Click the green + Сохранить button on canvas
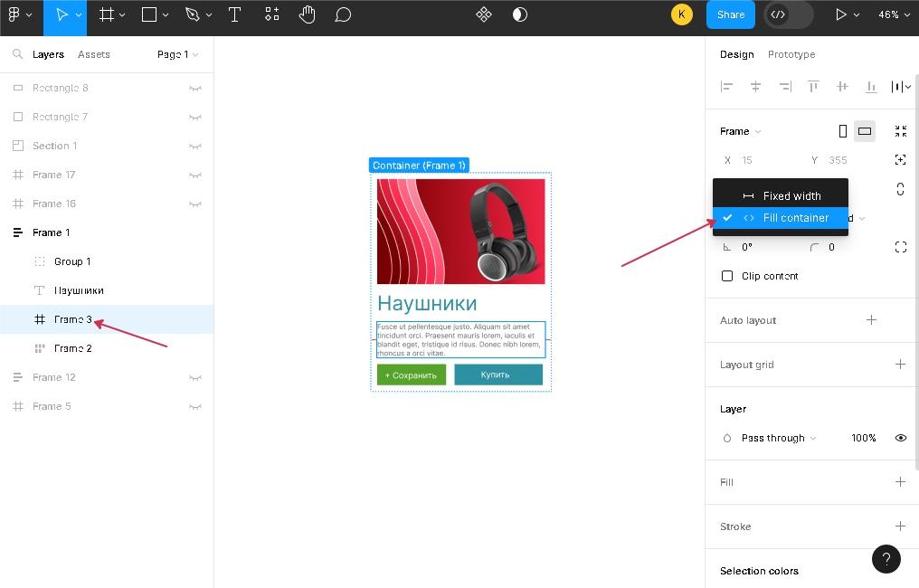The width and height of the screenshot is (919, 588). click(411, 375)
